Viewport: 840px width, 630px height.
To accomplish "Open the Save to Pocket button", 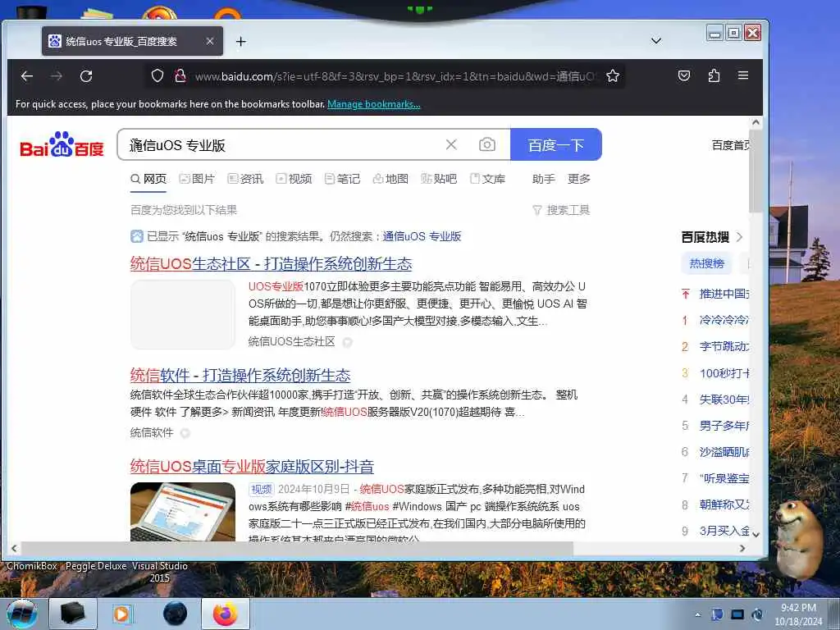I will pos(684,75).
